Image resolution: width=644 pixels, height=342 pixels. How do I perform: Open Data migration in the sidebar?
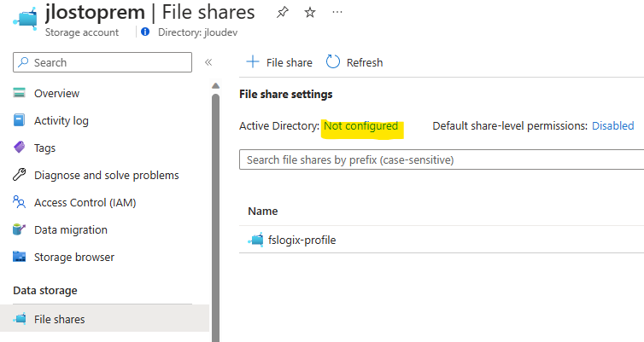point(71,230)
